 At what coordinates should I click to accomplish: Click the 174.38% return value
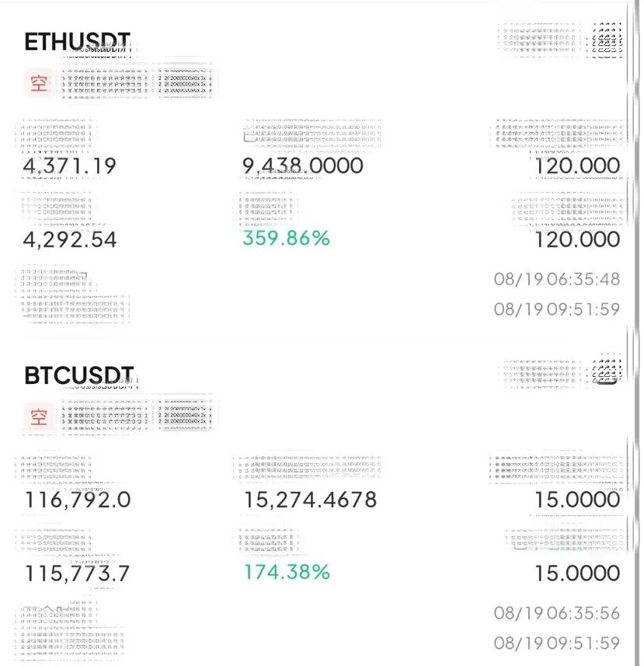click(287, 572)
